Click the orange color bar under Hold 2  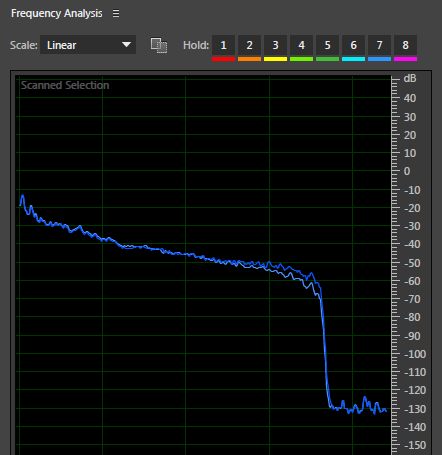pyautogui.click(x=249, y=59)
